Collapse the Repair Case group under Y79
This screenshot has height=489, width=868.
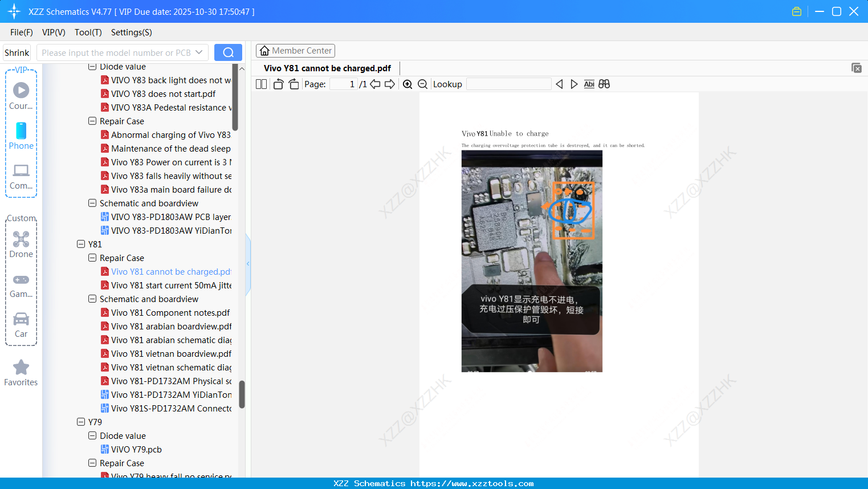(92, 463)
